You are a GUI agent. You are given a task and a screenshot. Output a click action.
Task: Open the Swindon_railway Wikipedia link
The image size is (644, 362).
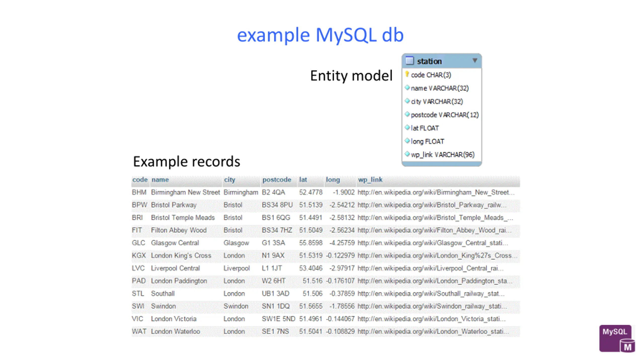[x=432, y=306]
